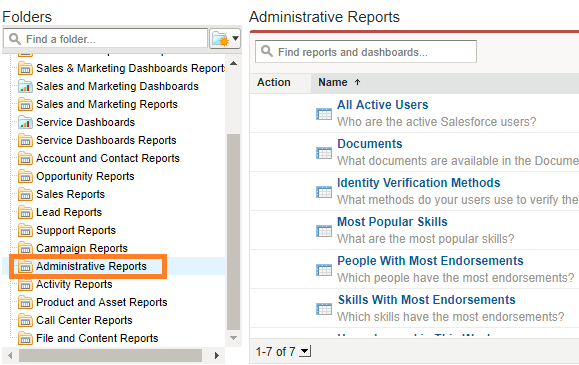
Task: Click the horizontal scrollbar left arrow
Action: tap(10, 356)
